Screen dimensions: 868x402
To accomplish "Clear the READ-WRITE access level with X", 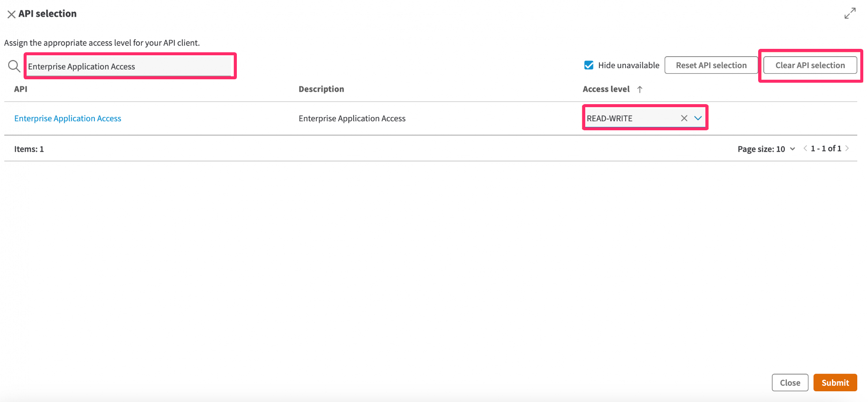I will click(x=684, y=118).
